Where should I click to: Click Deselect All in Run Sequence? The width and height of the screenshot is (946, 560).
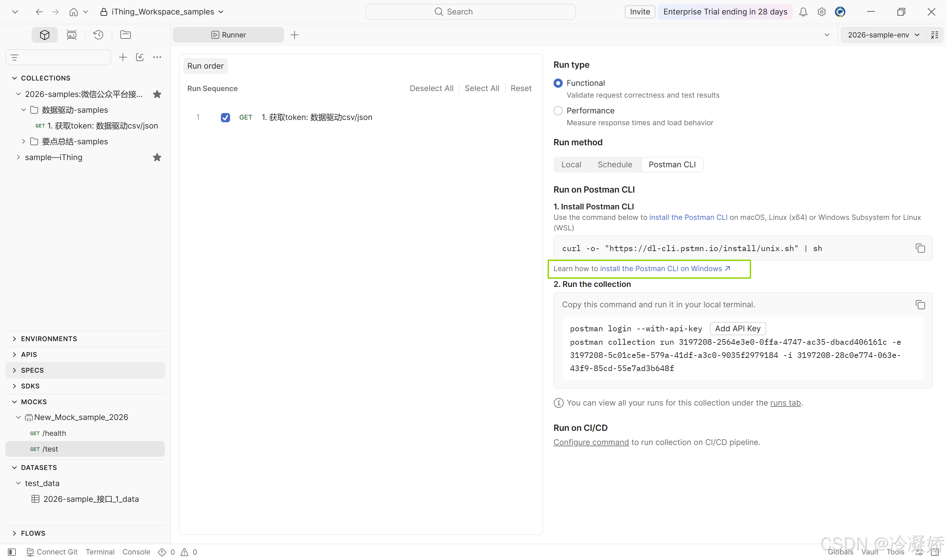click(431, 88)
